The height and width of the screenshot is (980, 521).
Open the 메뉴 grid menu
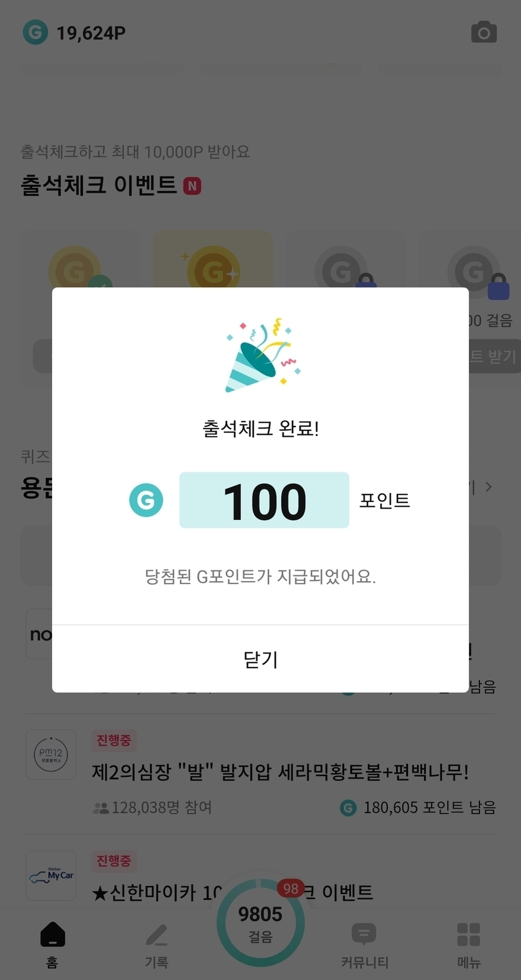[468, 944]
